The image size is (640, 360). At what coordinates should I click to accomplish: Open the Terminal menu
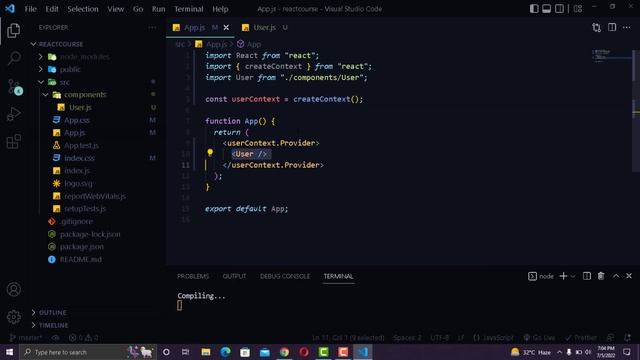click(189, 9)
